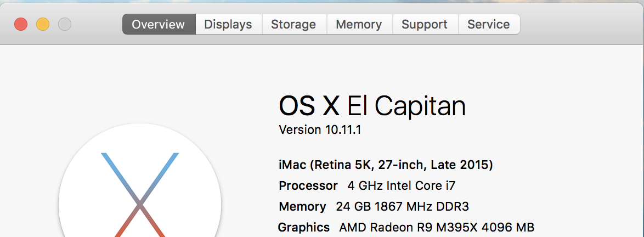Image resolution: width=644 pixels, height=237 pixels.
Task: Open the Displays tab
Action: click(x=228, y=25)
